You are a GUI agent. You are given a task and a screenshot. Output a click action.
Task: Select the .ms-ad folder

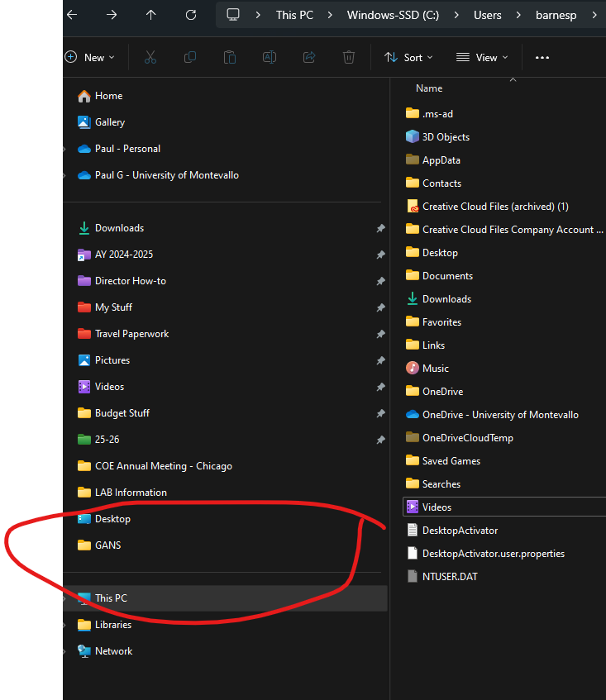(429, 114)
